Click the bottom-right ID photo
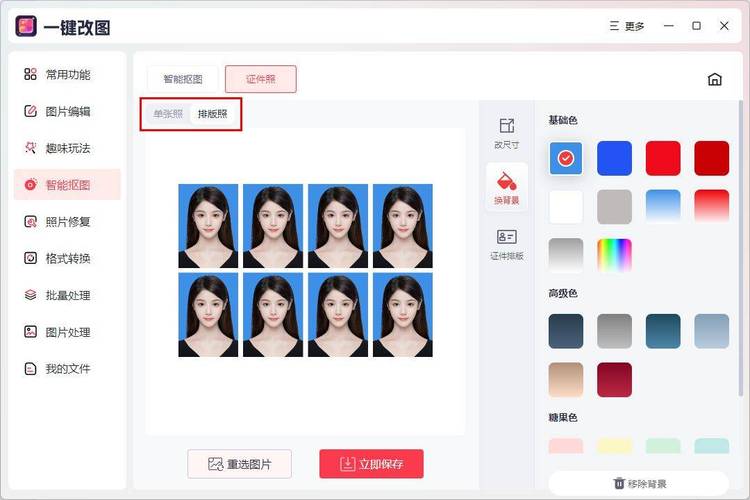The height and width of the screenshot is (500, 750). click(x=403, y=315)
